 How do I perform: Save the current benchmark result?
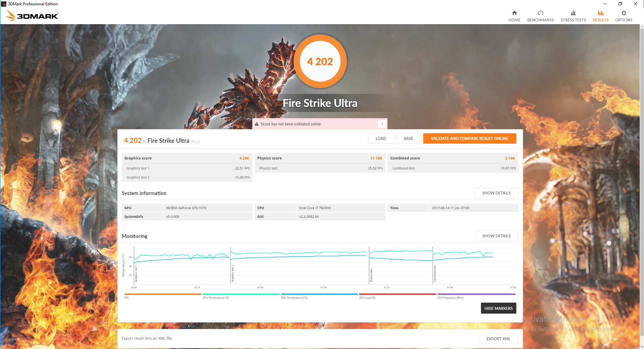click(408, 139)
